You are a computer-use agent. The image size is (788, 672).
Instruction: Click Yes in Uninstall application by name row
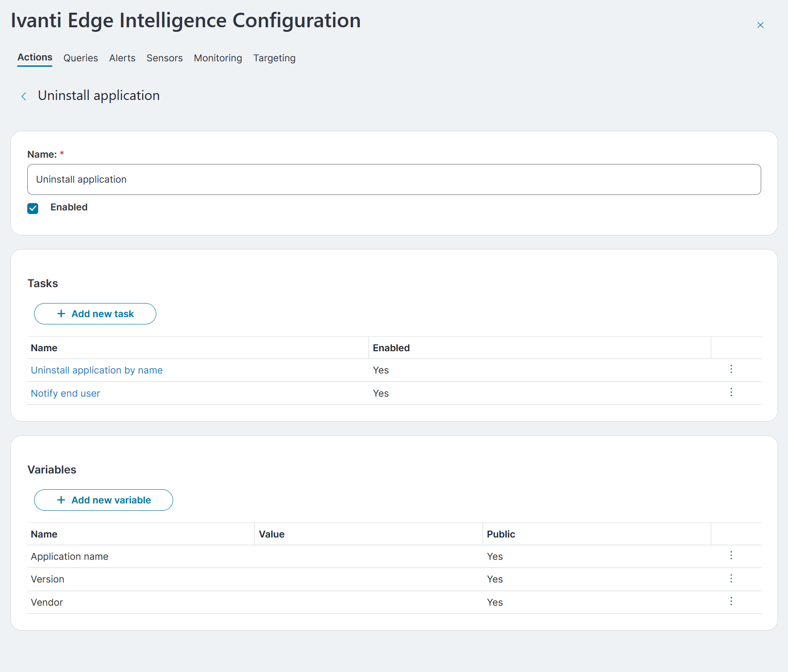coord(381,370)
